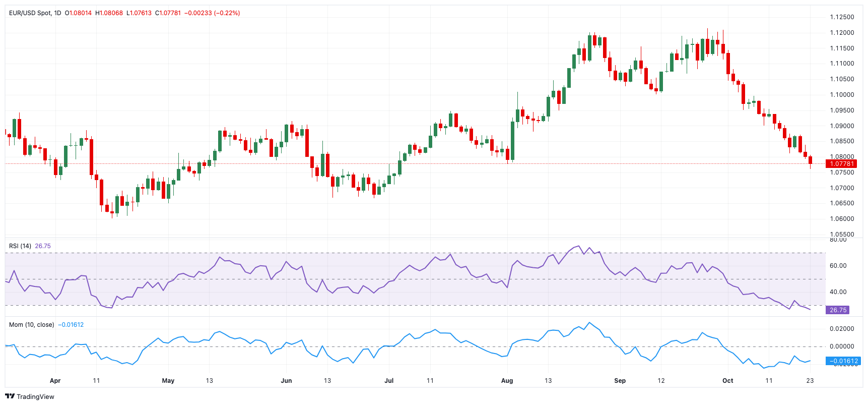868x405 pixels.
Task: Select the Mom (10, close) indicator legend
Action: point(31,325)
